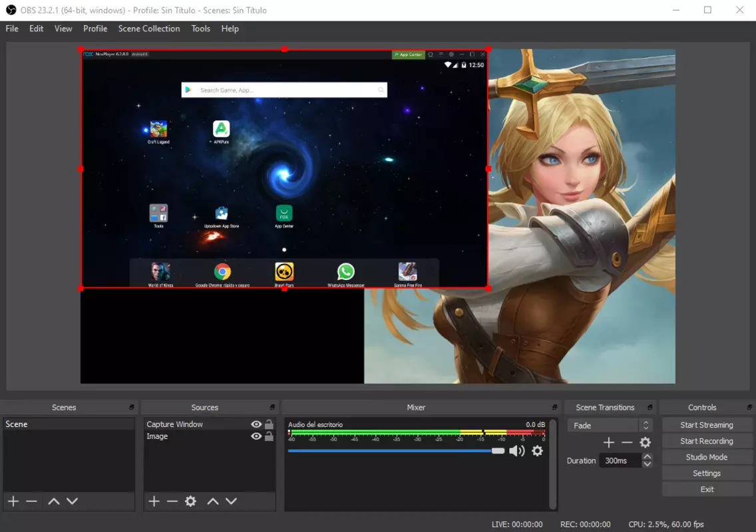This screenshot has width=756, height=532.
Task: Click Start Streaming button
Action: [x=707, y=425]
